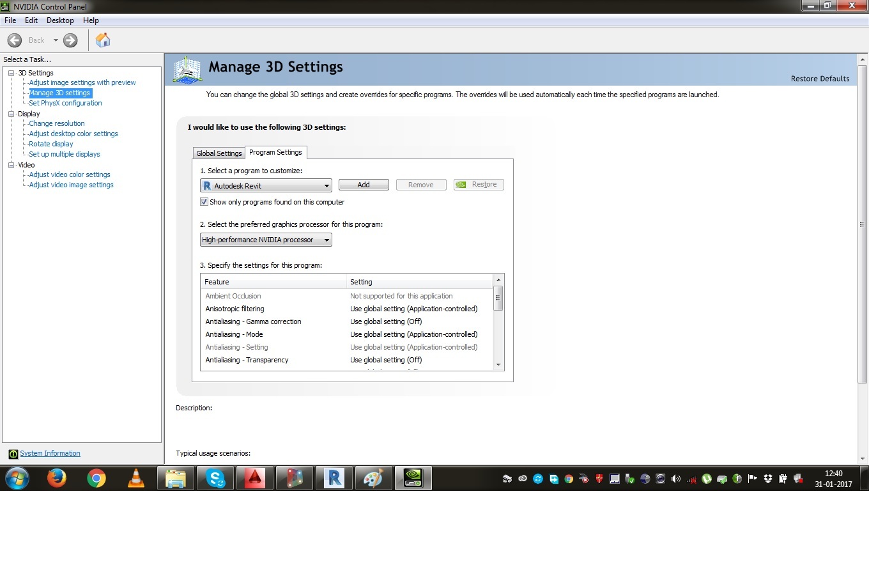Click the blue sync arrows tray icon

click(538, 479)
